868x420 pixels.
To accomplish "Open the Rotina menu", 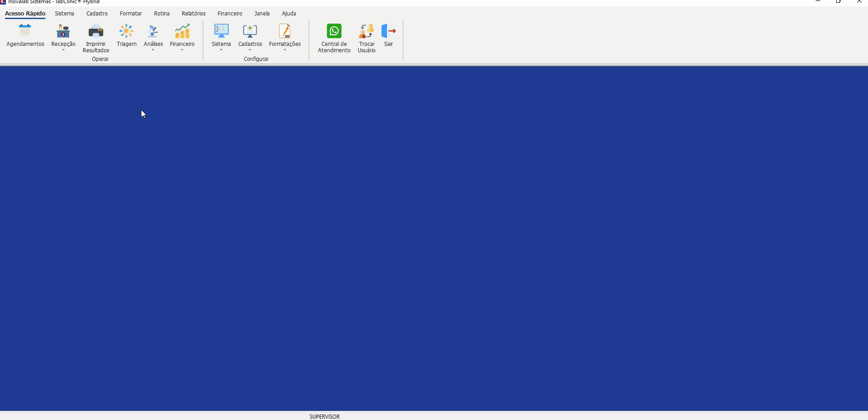I will (x=161, y=14).
